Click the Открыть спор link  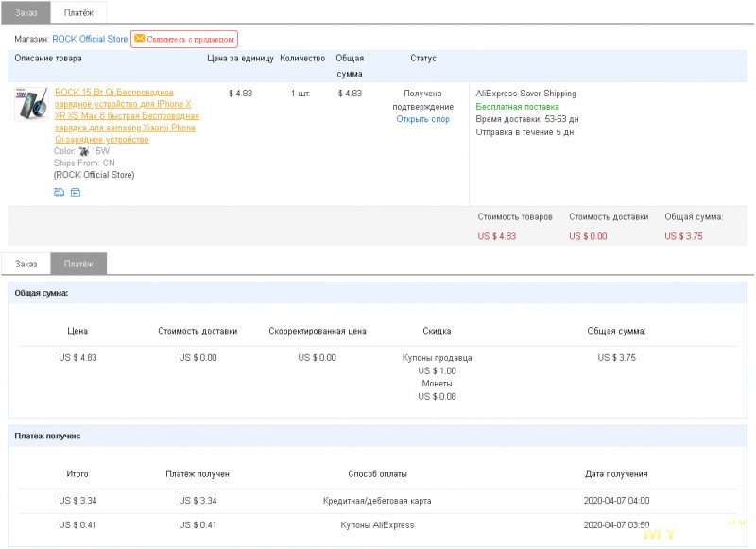click(x=422, y=119)
